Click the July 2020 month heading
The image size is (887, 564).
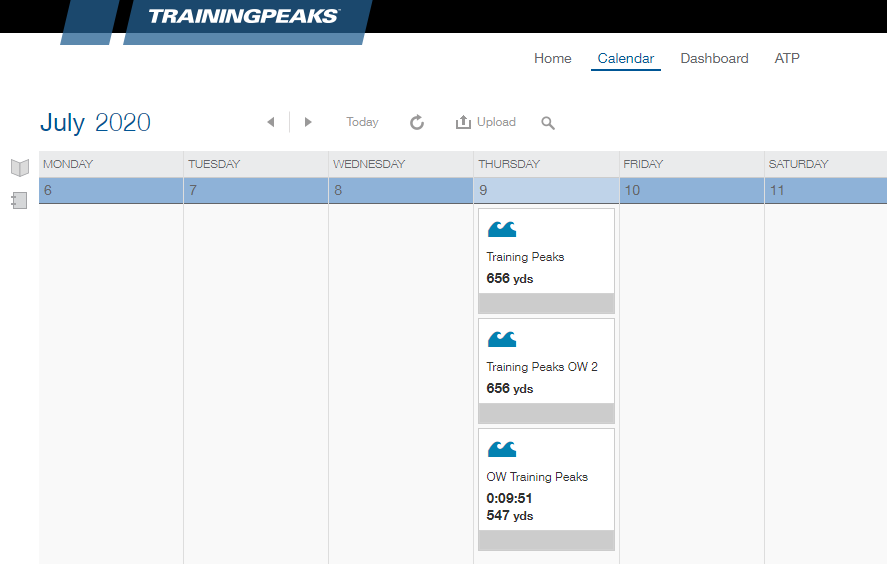pos(95,122)
